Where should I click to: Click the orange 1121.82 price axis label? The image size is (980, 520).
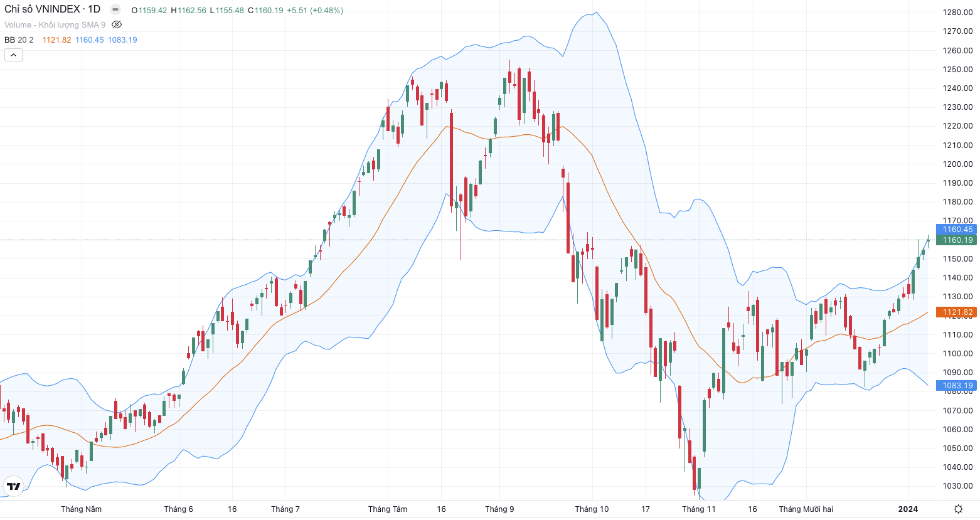(956, 312)
